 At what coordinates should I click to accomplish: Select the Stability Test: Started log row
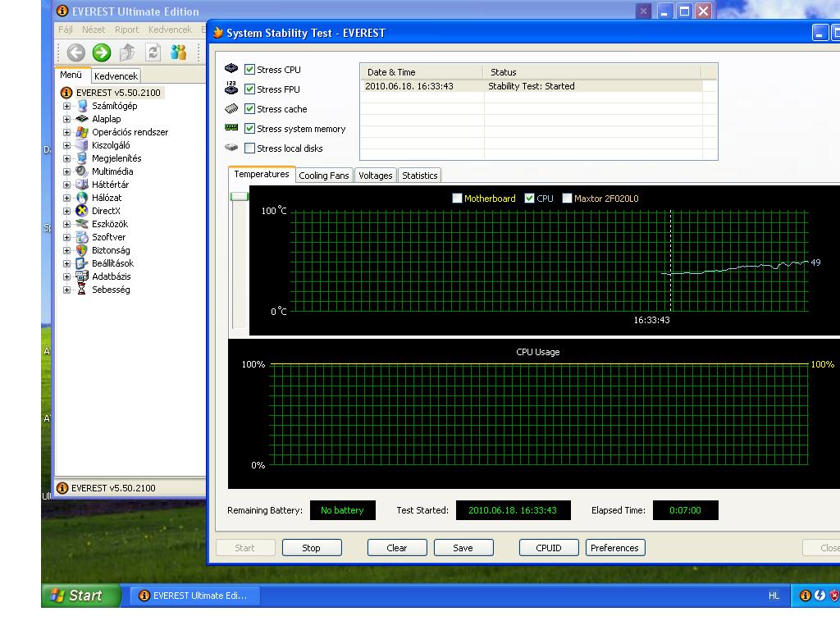point(531,85)
